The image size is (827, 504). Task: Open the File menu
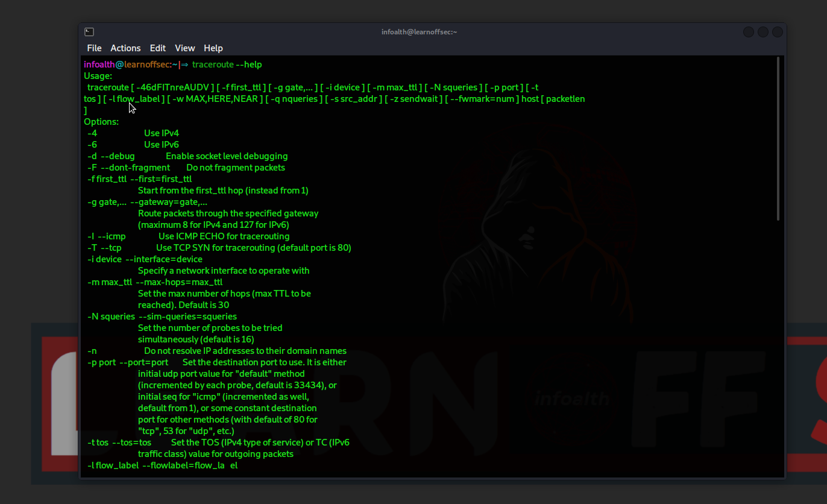[x=94, y=48]
